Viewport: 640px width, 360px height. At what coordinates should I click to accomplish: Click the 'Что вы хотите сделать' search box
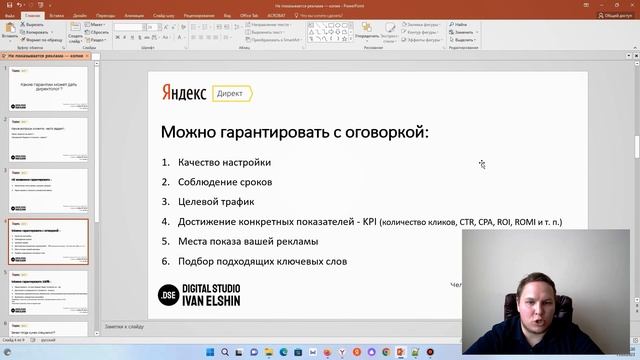click(320, 16)
